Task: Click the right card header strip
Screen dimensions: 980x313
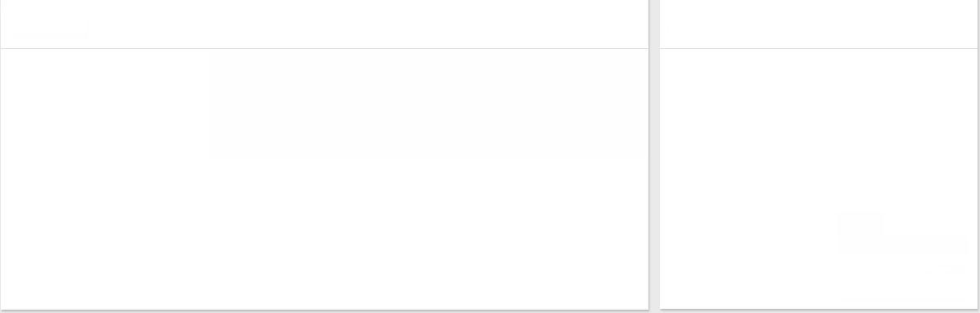Action: 818,24
